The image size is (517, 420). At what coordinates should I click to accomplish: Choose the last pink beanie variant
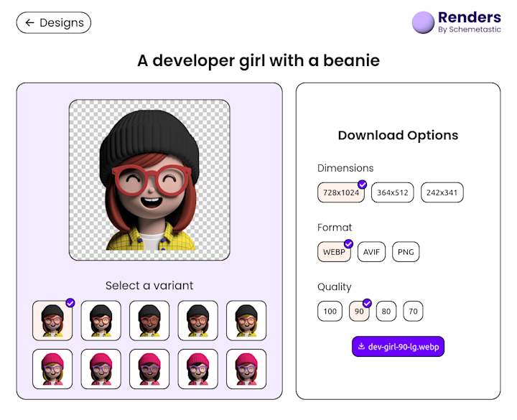click(246, 369)
